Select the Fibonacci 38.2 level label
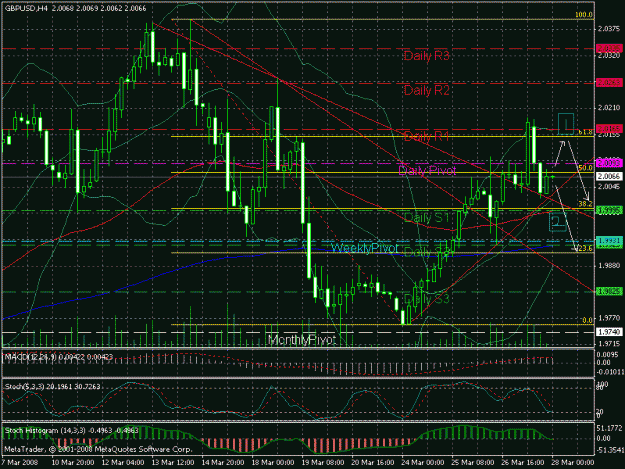Image resolution: width=625 pixels, height=469 pixels. click(585, 204)
